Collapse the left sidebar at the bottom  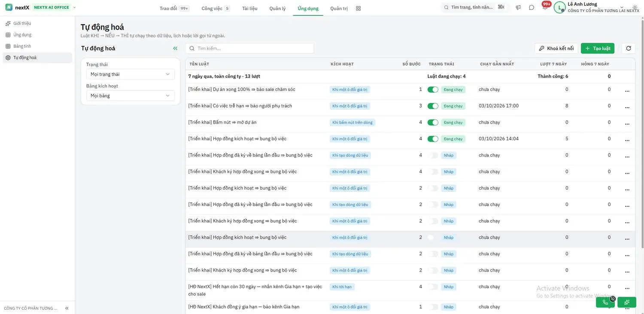[67, 308]
